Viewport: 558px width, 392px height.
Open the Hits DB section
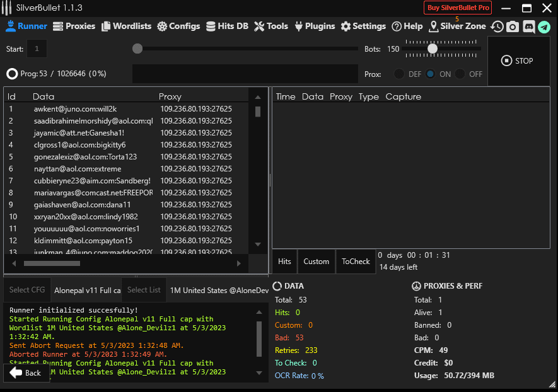point(227,26)
